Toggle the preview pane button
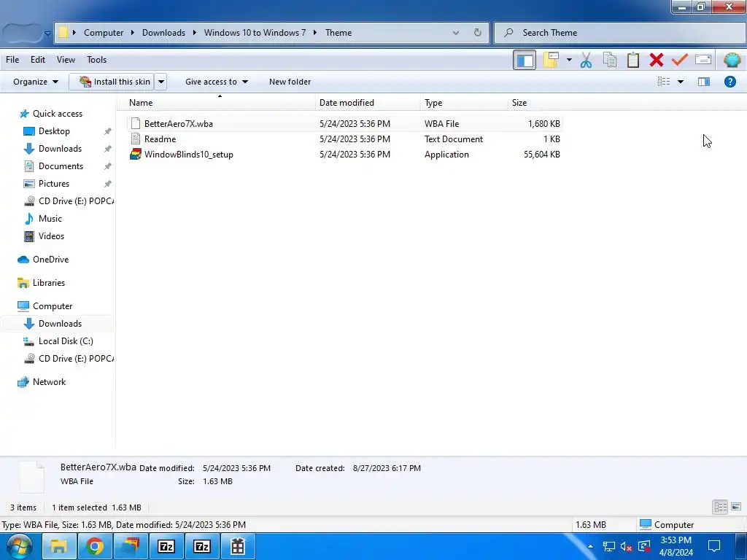 [x=704, y=82]
